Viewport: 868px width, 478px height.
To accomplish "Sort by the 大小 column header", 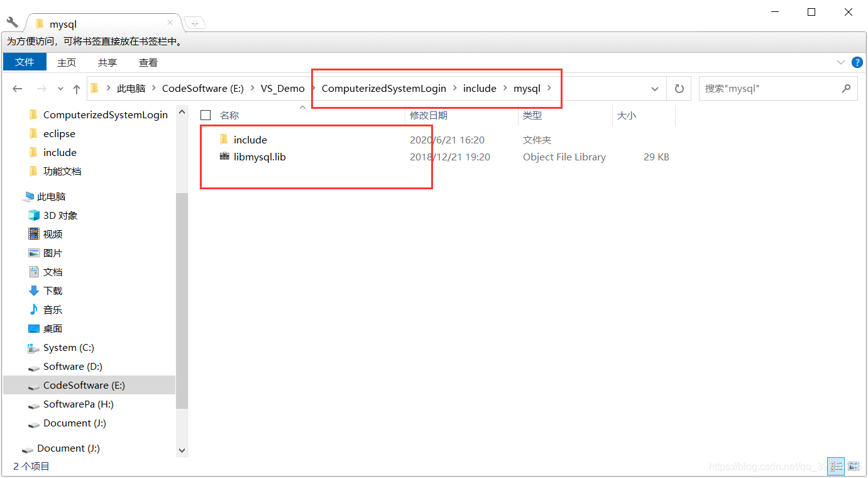I will click(627, 116).
